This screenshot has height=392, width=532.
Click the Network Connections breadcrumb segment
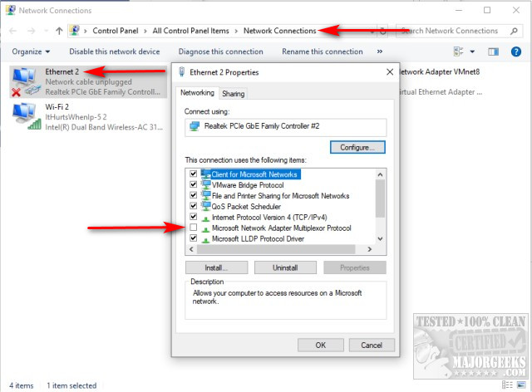tap(279, 31)
